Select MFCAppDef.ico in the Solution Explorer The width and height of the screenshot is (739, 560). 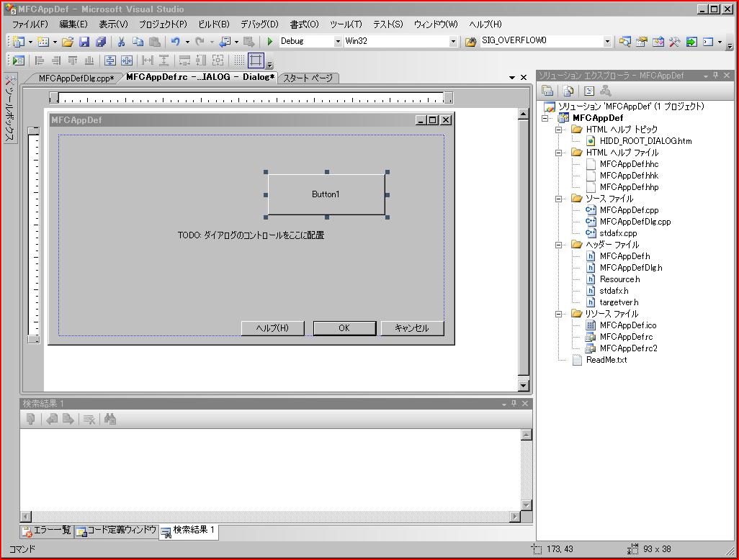click(627, 325)
